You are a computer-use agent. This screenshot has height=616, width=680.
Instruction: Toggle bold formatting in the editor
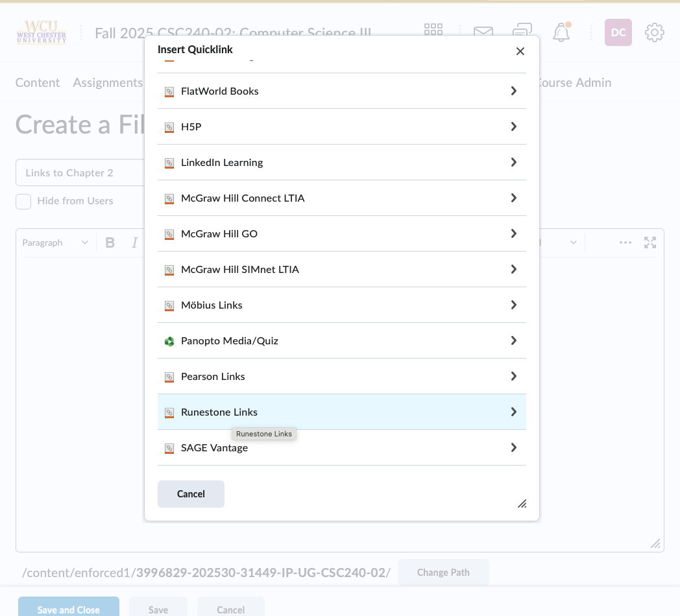pos(110,243)
